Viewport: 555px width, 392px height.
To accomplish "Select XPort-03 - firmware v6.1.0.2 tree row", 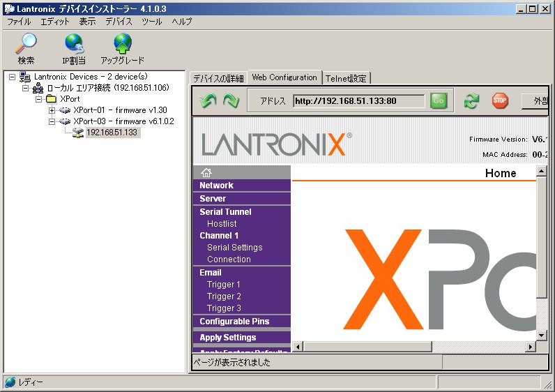I will pyautogui.click(x=123, y=121).
